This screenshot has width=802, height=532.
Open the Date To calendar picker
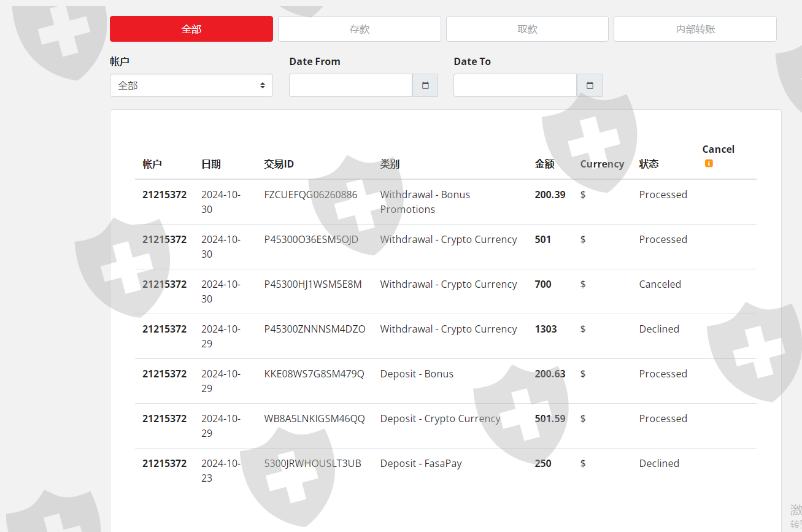[589, 85]
